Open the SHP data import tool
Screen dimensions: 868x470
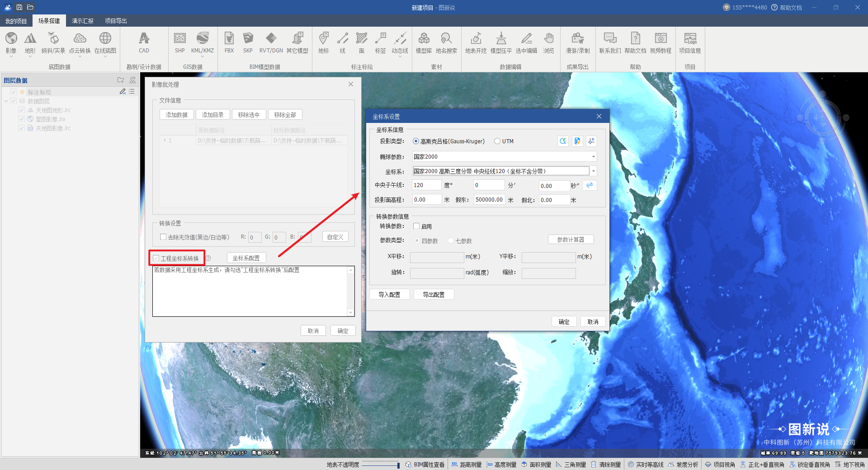coord(179,43)
